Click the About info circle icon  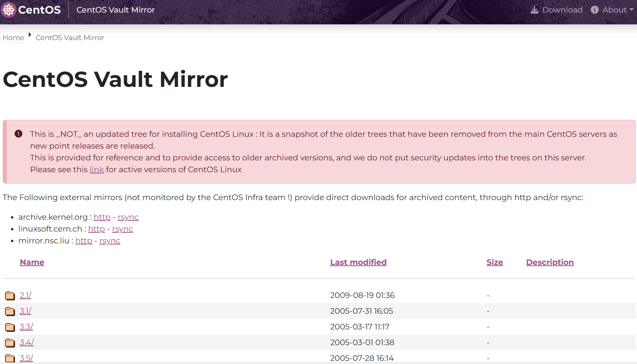tap(595, 10)
